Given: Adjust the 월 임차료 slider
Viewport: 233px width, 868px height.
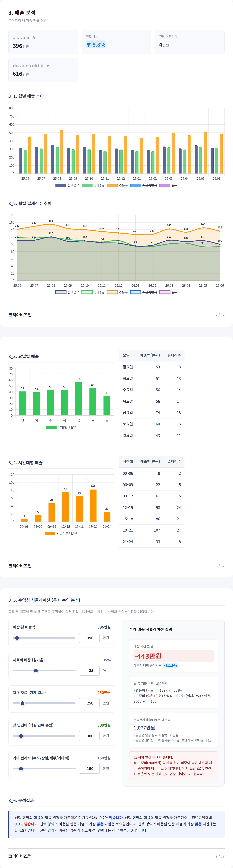Looking at the screenshot, I should (44, 703).
